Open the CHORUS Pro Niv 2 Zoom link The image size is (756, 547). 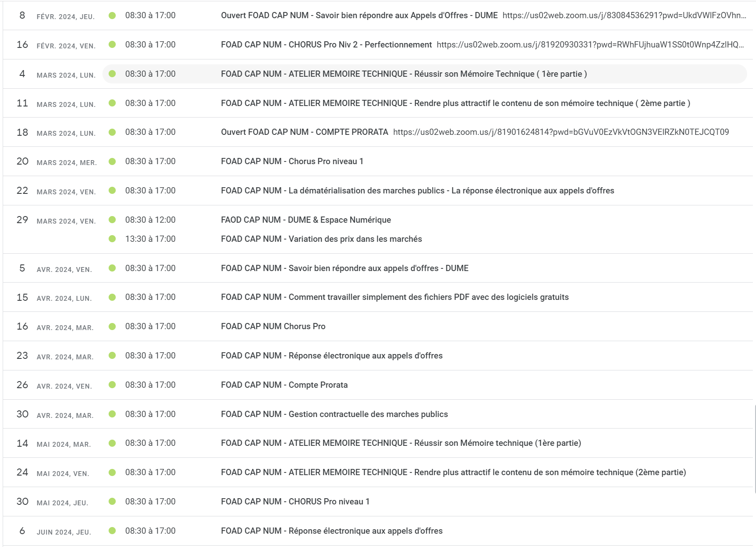(591, 45)
